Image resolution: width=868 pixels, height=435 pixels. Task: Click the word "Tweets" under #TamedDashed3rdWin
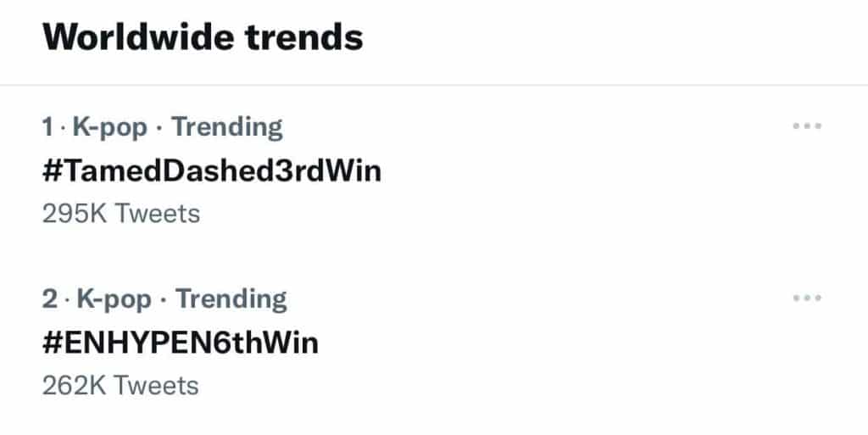(157, 213)
